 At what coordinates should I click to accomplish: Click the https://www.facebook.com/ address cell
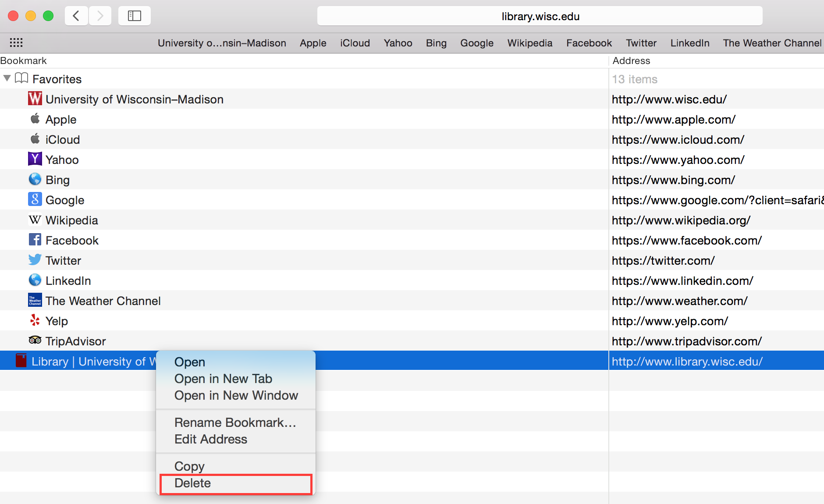pos(687,241)
